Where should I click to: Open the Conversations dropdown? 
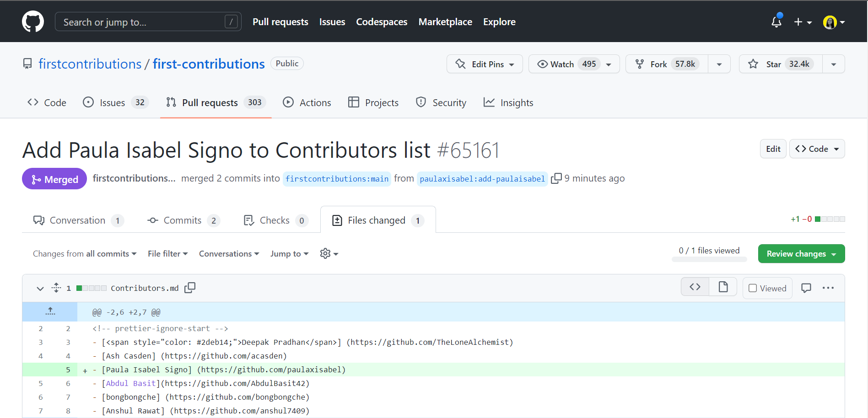pos(229,254)
